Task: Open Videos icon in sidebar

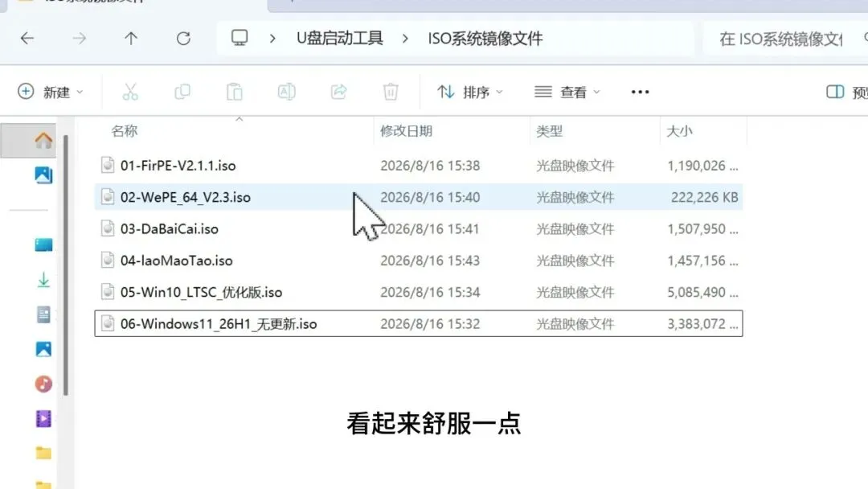Action: 43,419
